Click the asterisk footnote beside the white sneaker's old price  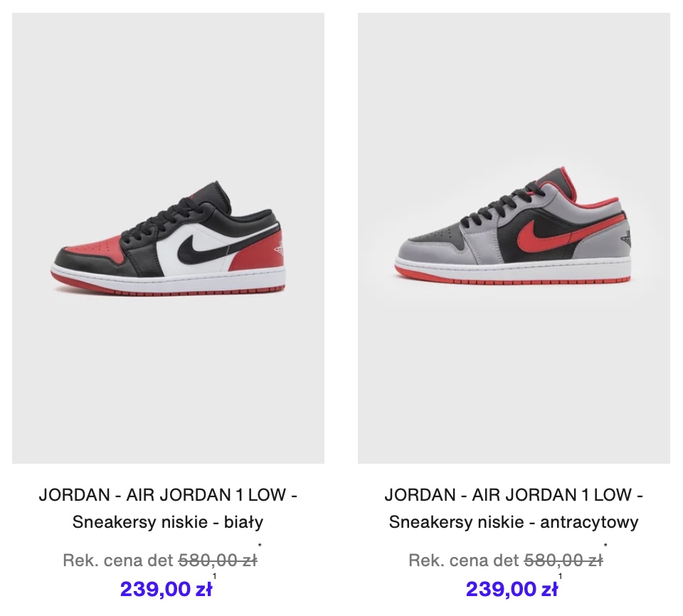pyautogui.click(x=260, y=545)
